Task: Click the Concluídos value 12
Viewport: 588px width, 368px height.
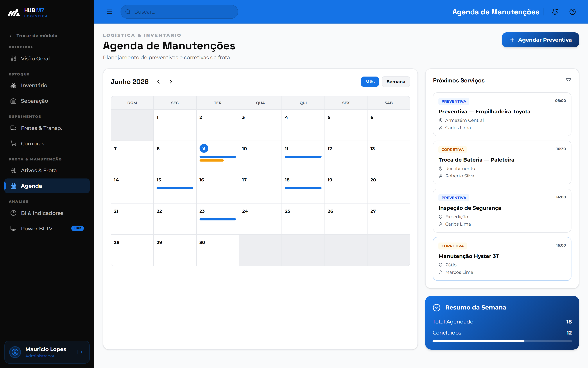Action: pos(569,333)
